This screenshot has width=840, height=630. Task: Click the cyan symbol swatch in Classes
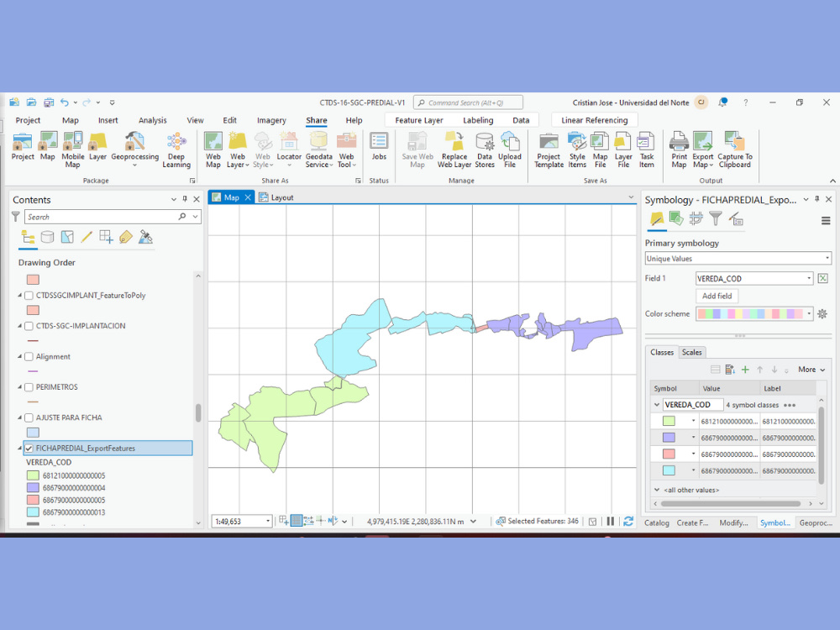[x=669, y=470]
